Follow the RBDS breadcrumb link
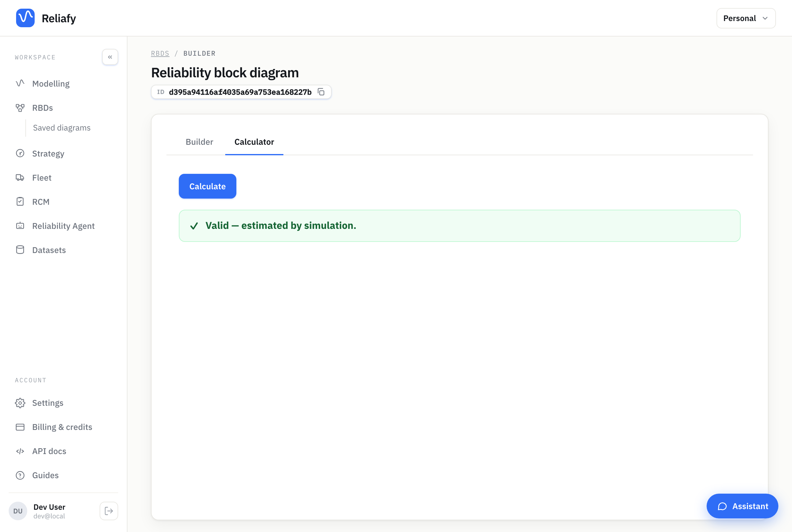Screen dimensions: 792x532 click(x=160, y=53)
